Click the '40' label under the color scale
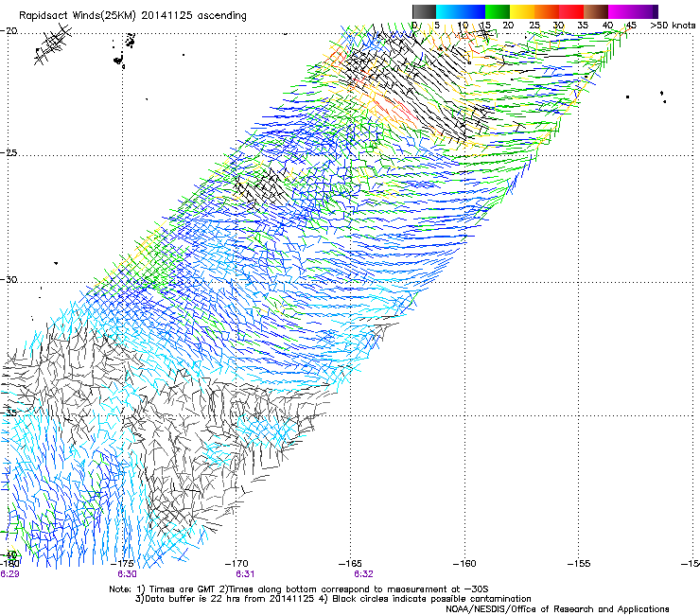700x615 pixels. (607, 26)
